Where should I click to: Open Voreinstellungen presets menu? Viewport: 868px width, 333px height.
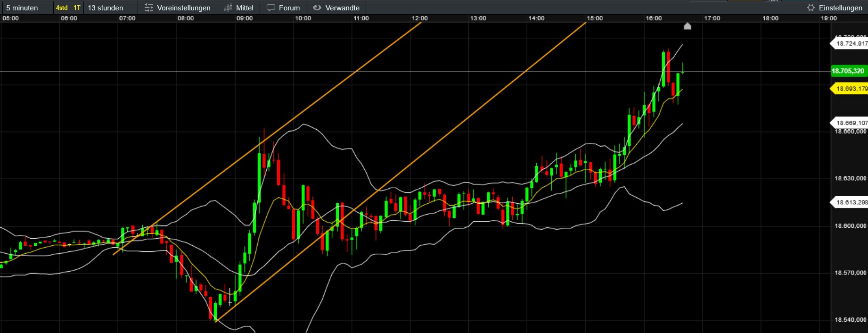184,8
